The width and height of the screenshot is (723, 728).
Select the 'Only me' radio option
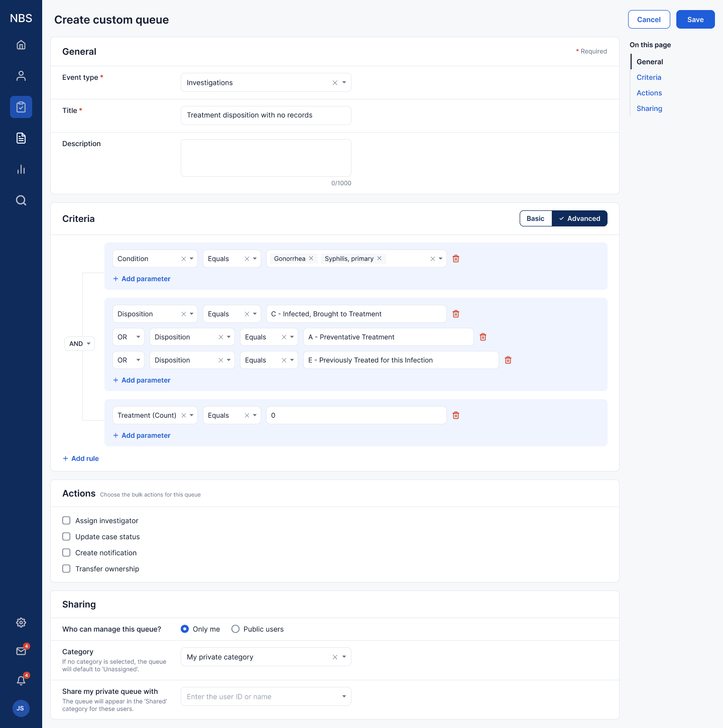point(185,629)
